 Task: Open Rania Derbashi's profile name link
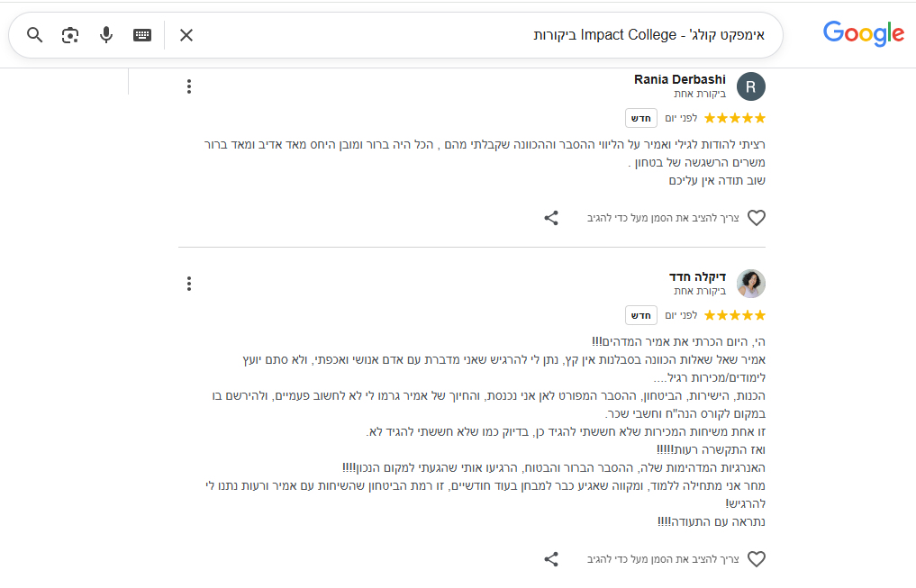click(x=680, y=79)
